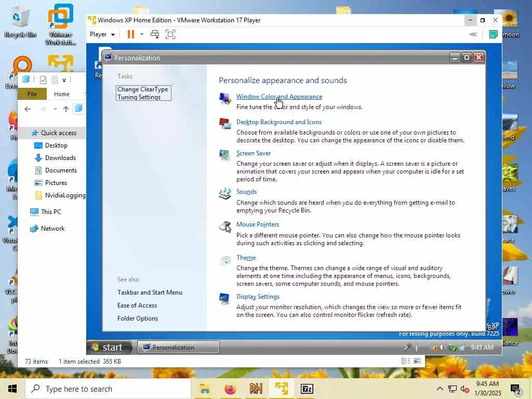This screenshot has width=532, height=399.
Task: Click the Type here to search box
Action: click(108, 389)
